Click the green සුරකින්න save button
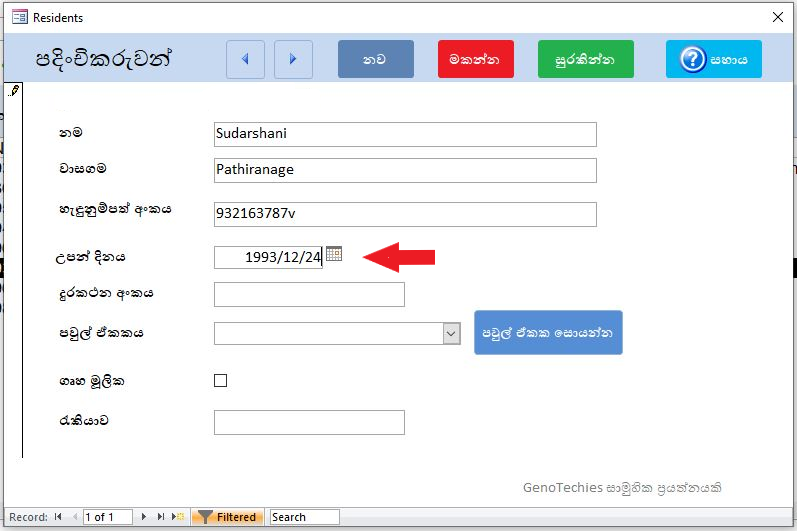 [586, 59]
